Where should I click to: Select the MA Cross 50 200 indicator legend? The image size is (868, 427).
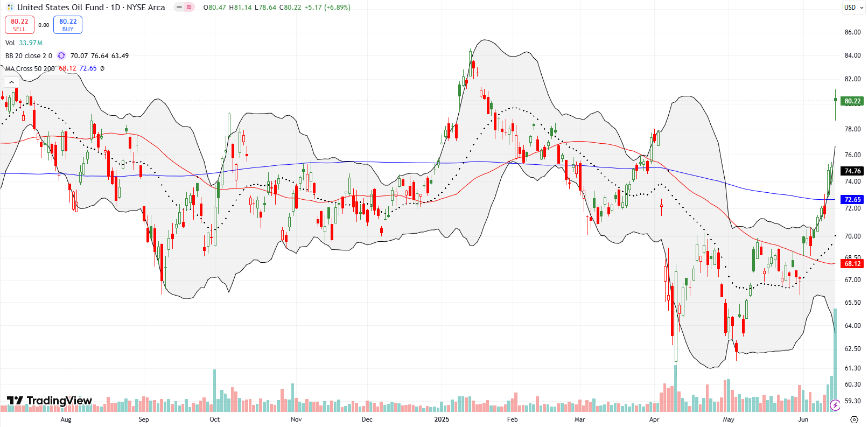30,69
